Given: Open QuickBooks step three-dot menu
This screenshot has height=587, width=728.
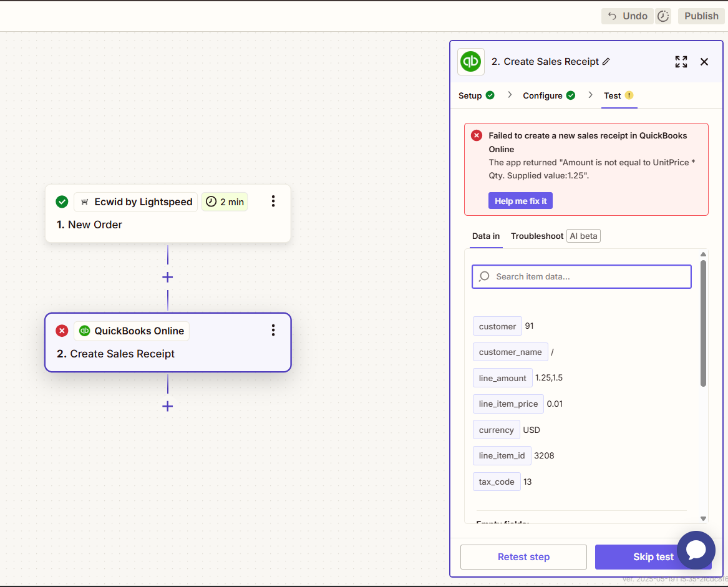Looking at the screenshot, I should pyautogui.click(x=273, y=330).
